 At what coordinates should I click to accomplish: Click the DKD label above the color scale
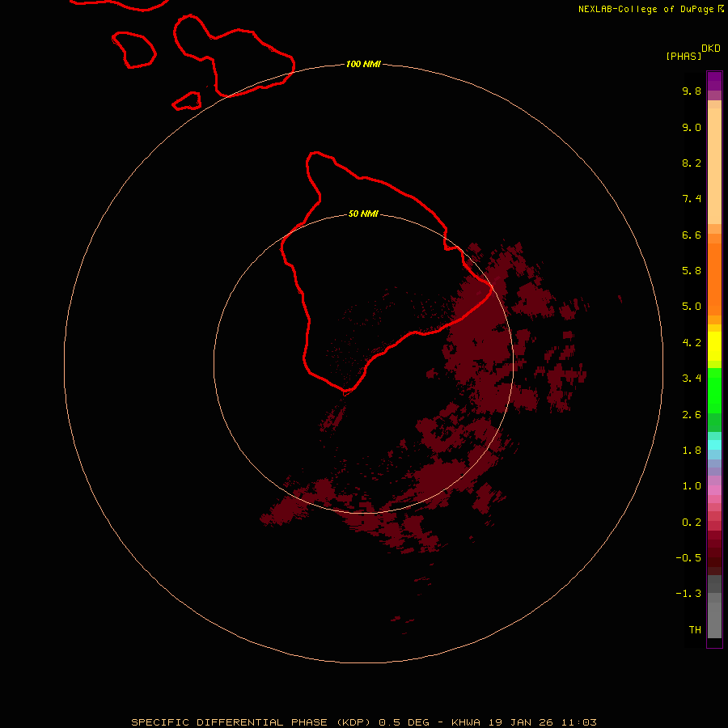coord(711,49)
